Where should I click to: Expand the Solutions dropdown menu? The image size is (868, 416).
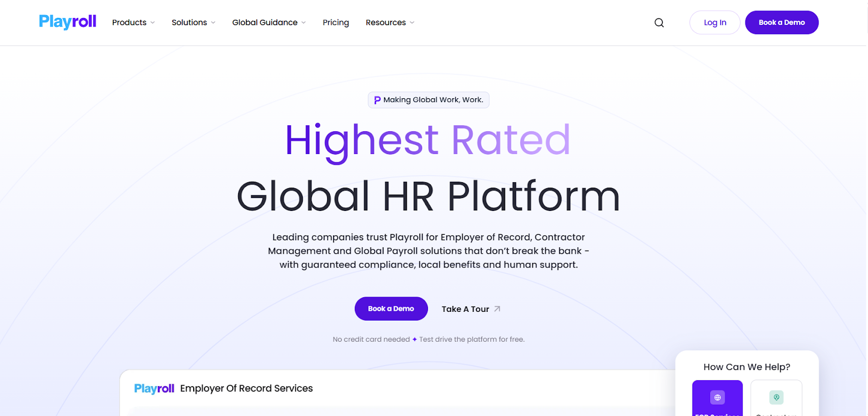tap(194, 22)
